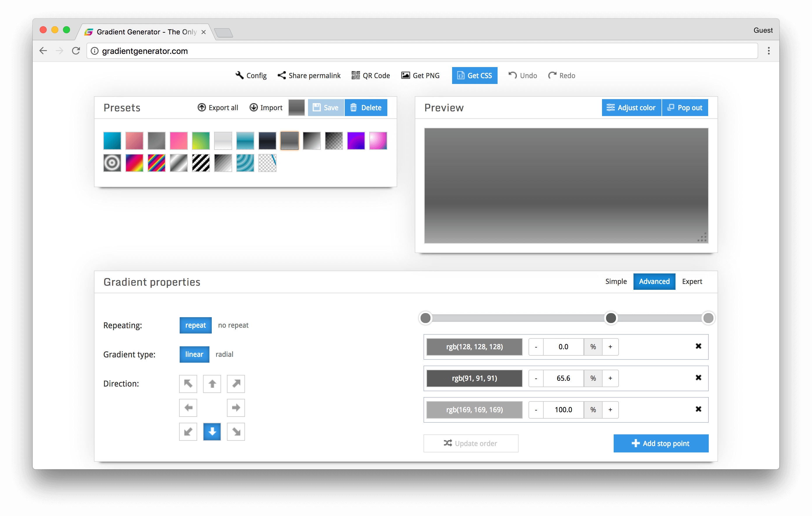This screenshot has width=812, height=516.
Task: Pop out the preview window
Action: pos(684,107)
